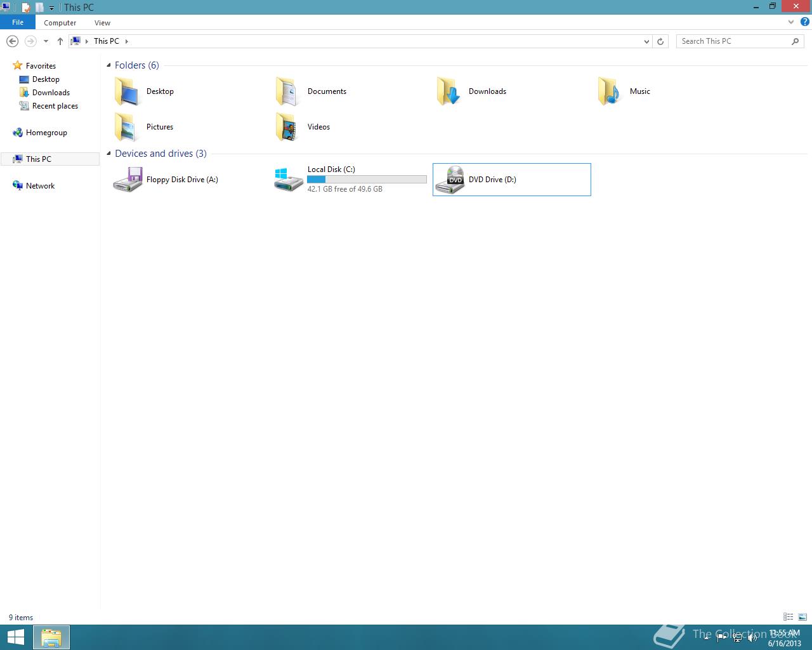This screenshot has width=812, height=650.
Task: Open Help with the question mark icon
Action: tap(804, 22)
